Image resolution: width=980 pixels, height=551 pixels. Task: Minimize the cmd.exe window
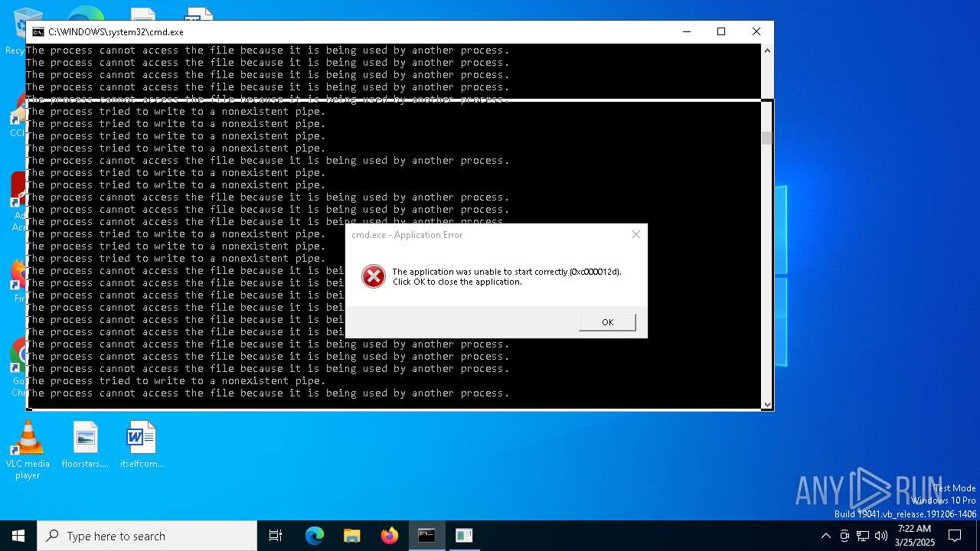(x=686, y=31)
